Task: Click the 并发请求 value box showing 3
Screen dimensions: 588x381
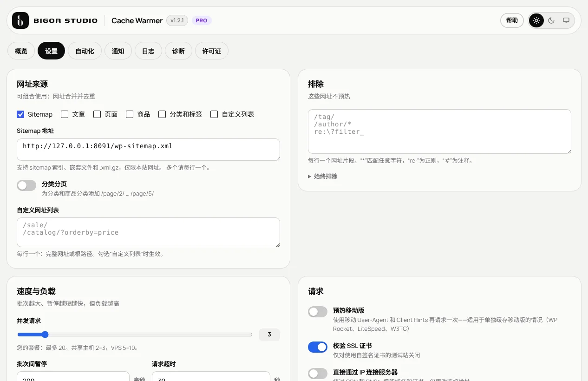Action: (269, 335)
